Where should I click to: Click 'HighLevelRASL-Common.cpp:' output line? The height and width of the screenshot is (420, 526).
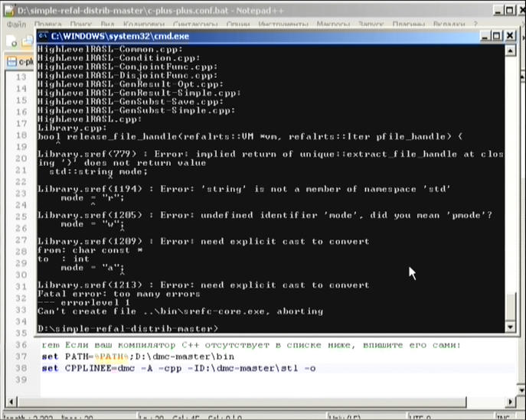point(109,49)
